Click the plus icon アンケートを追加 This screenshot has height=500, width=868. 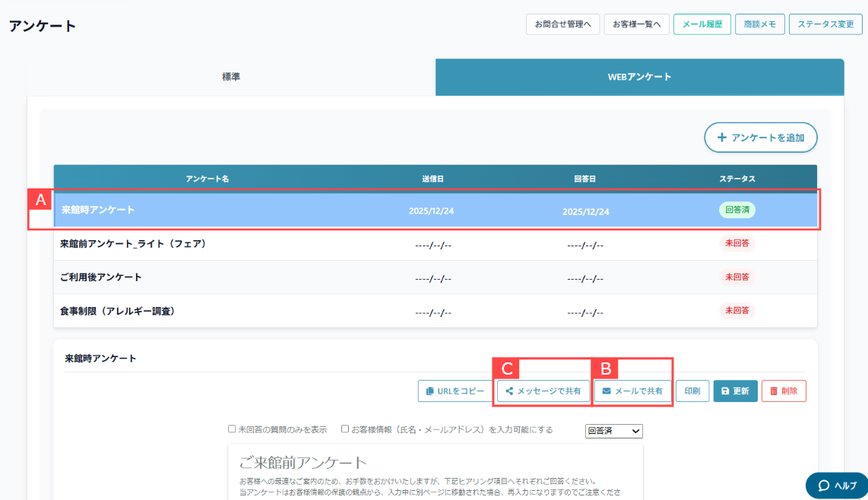tap(760, 138)
